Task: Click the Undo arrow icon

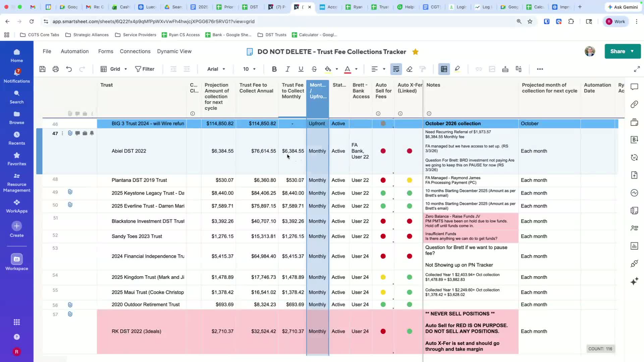Action: [x=69, y=69]
